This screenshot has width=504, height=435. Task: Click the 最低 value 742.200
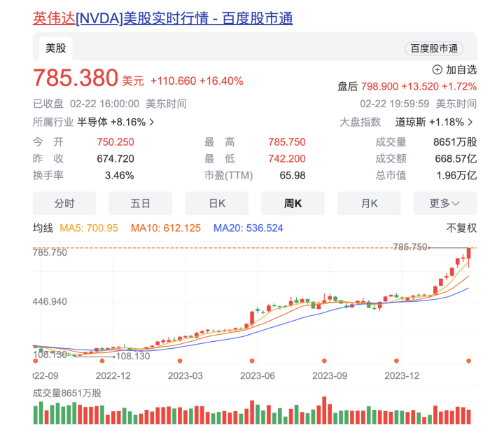pos(287,159)
